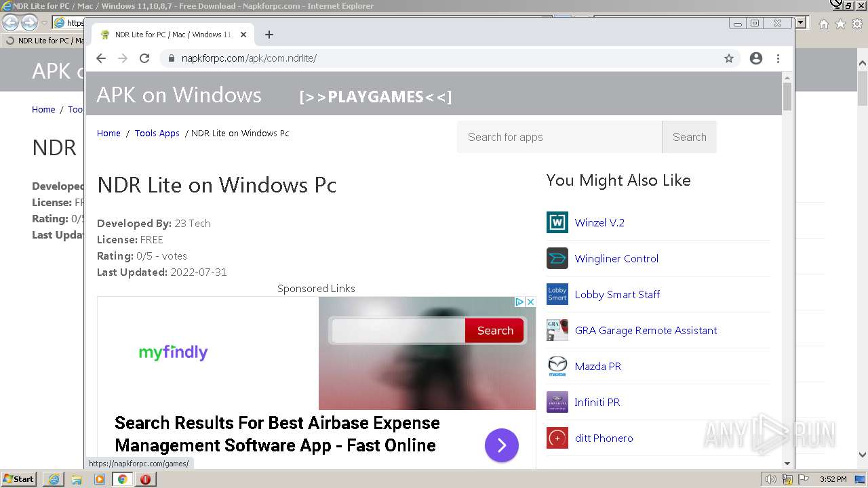The width and height of the screenshot is (868, 488).
Task: Open GRA Garage Remote Assistant link
Action: pos(646,330)
